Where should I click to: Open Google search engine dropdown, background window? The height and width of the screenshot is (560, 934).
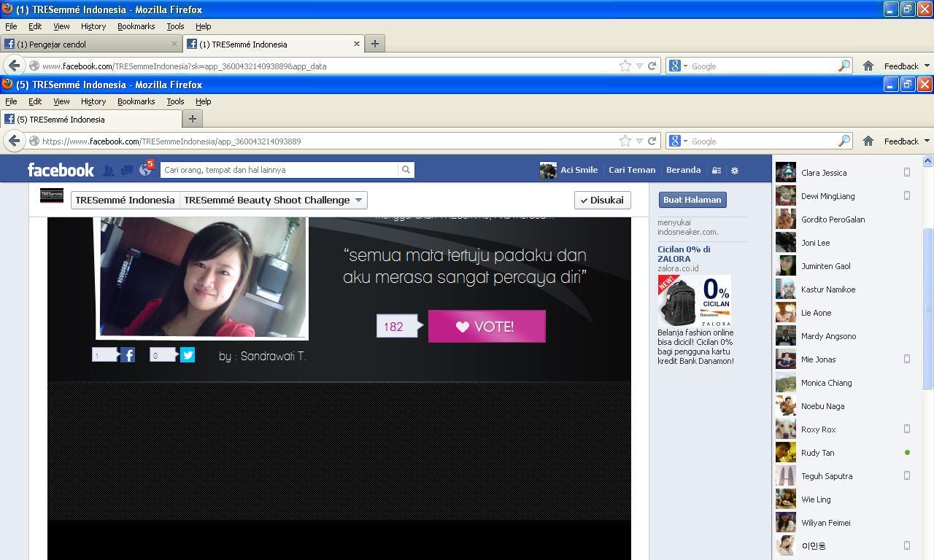coord(678,66)
